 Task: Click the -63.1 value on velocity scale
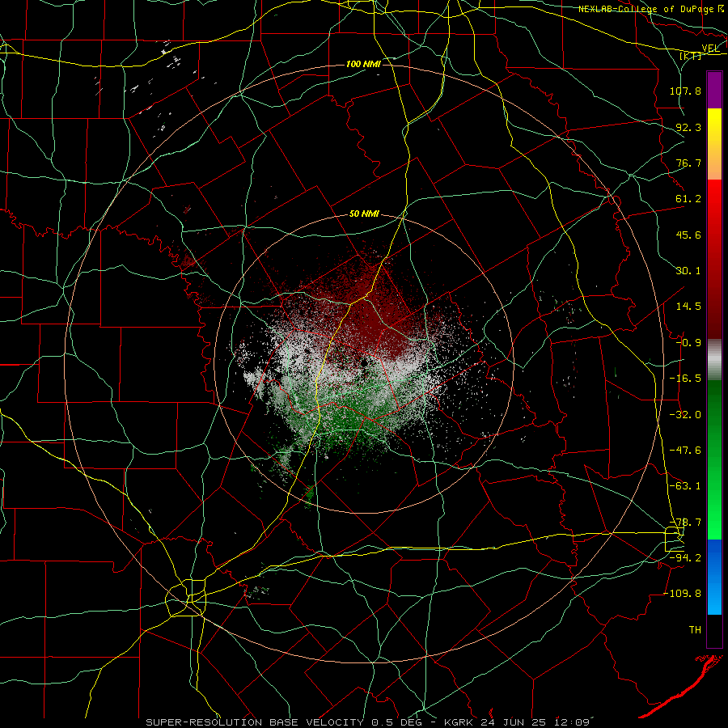(x=685, y=486)
